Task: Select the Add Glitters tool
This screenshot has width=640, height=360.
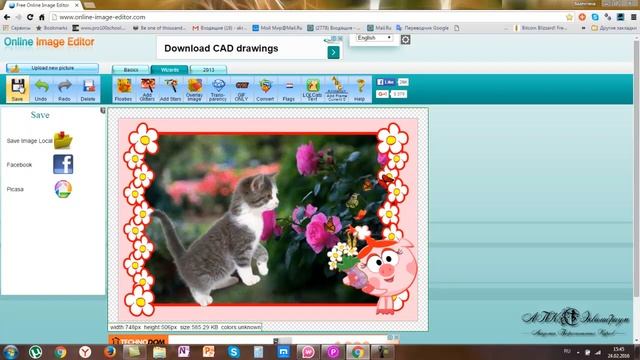Action: click(x=147, y=89)
